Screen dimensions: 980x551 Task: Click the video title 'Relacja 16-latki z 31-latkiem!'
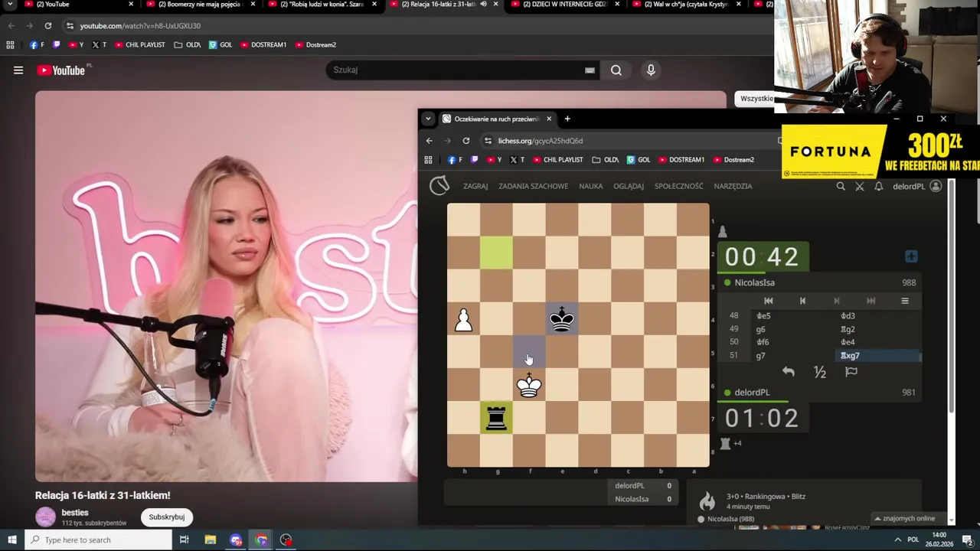point(103,495)
